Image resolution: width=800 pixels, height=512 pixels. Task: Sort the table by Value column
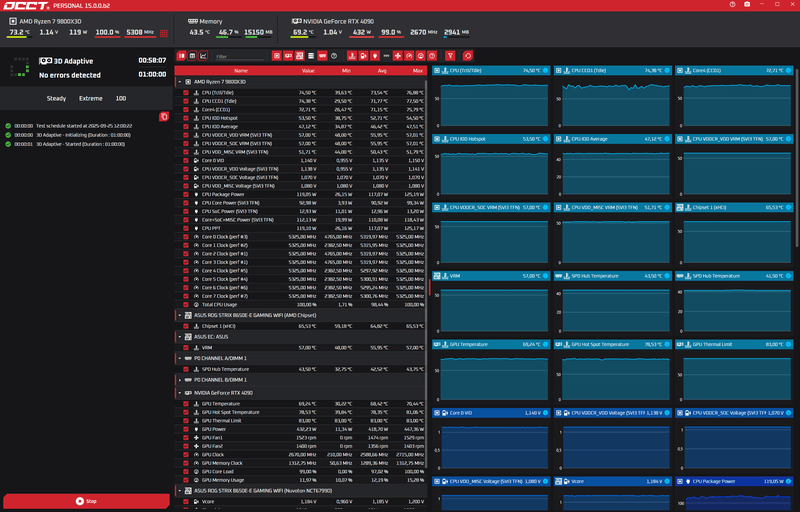(308, 71)
